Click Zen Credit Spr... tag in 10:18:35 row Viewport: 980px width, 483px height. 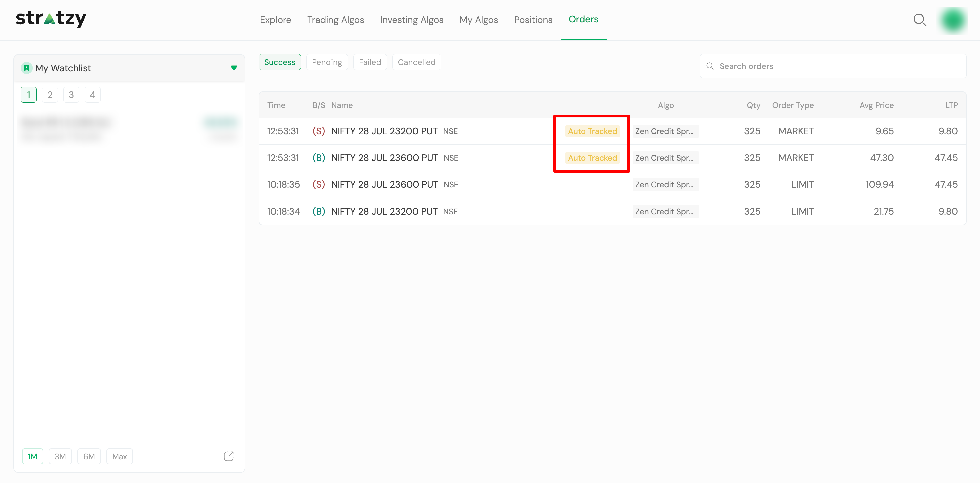click(665, 184)
